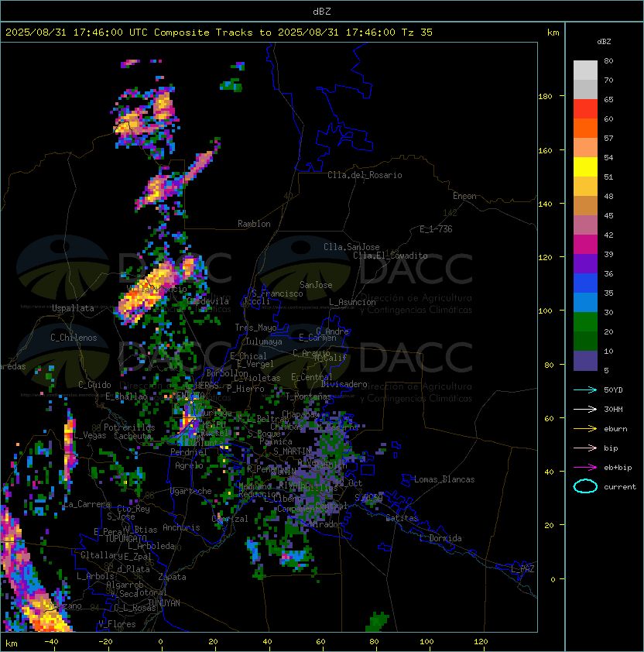Click the 'TUNUYAN' map label
Image resolution: width=644 pixels, height=652 pixels.
coord(164,603)
